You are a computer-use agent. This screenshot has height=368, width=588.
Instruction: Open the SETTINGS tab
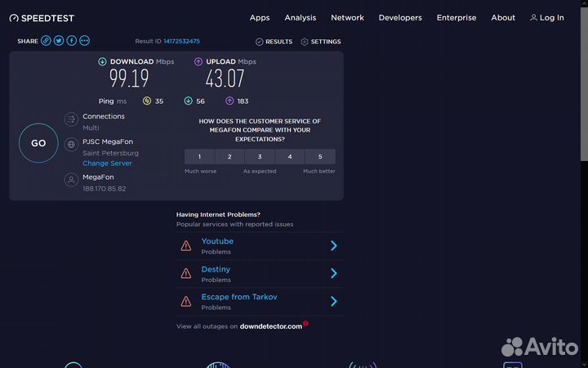[326, 42]
